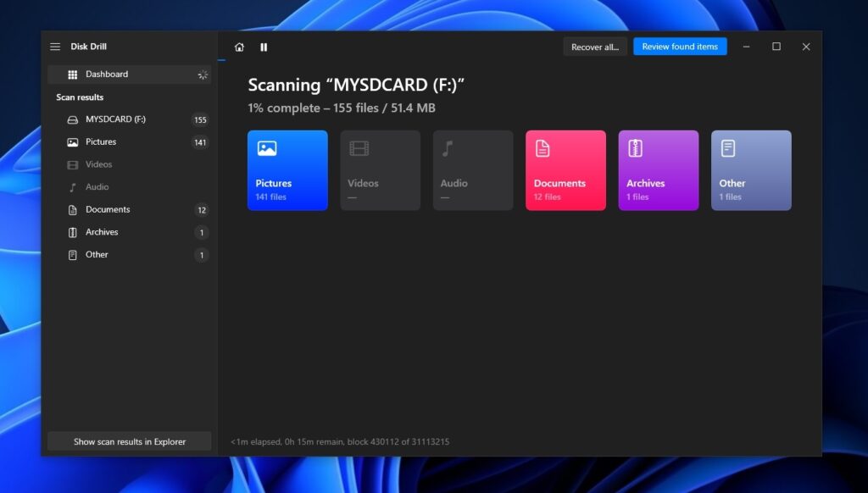The height and width of the screenshot is (493, 868).
Task: Click the Videos filmstrip icon in the sidebar
Action: pyautogui.click(x=72, y=164)
